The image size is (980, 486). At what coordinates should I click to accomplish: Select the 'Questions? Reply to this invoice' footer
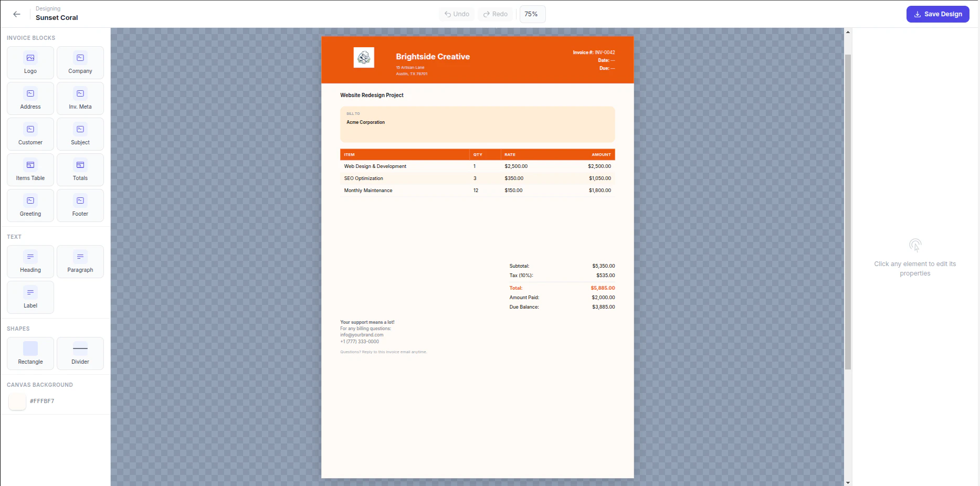pyautogui.click(x=384, y=352)
